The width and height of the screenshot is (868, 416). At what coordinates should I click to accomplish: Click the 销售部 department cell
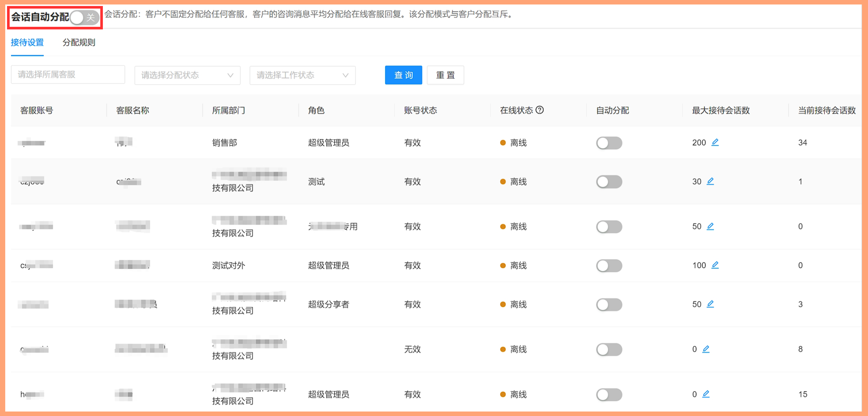225,143
